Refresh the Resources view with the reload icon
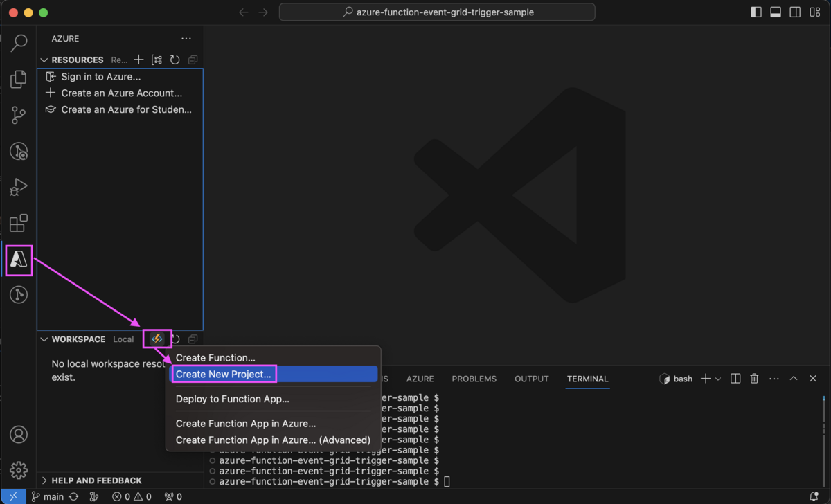This screenshot has width=831, height=504. [x=175, y=60]
